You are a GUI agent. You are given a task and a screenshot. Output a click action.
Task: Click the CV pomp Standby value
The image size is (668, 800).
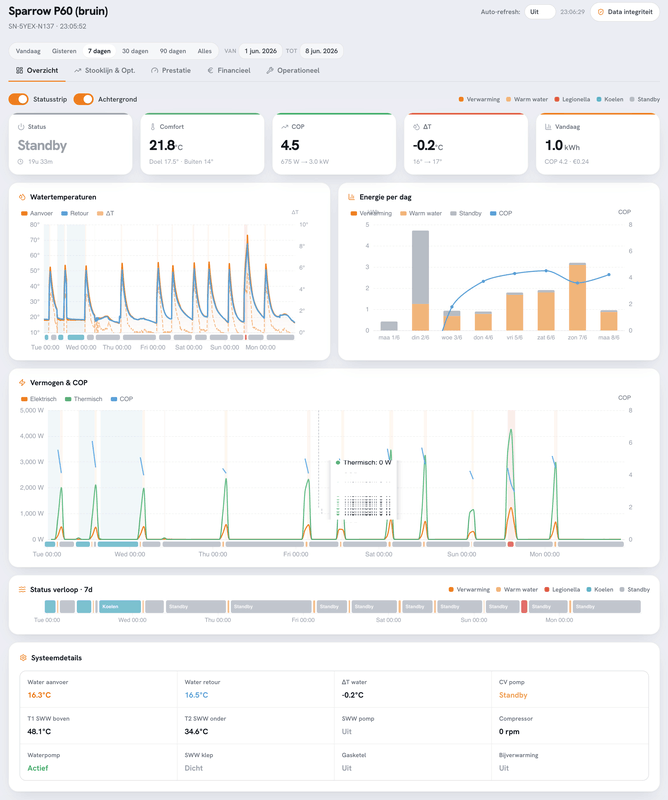tap(513, 695)
